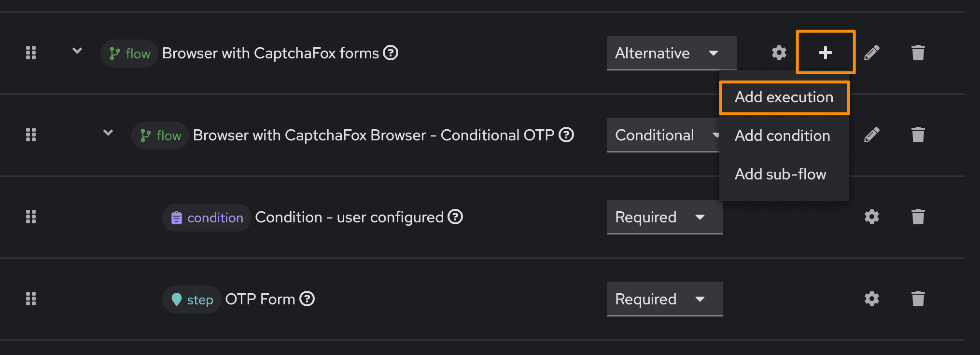Open settings for Condition - user configured
980x355 pixels.
(x=871, y=217)
